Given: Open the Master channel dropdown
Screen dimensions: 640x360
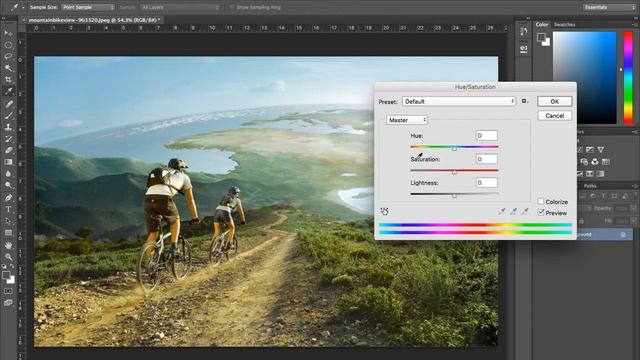Looking at the screenshot, I should [x=407, y=120].
